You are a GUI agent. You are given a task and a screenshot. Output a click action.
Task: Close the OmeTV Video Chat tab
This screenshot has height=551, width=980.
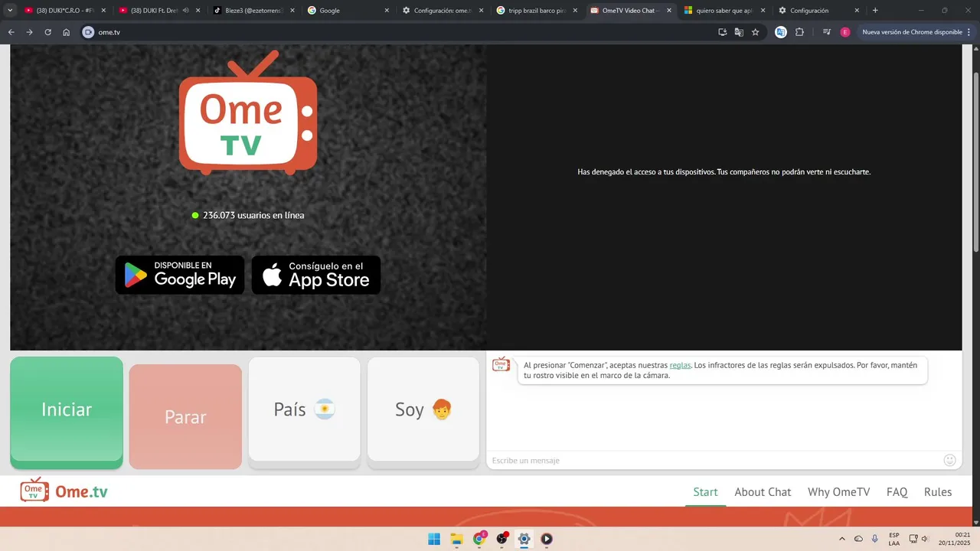coord(669,11)
